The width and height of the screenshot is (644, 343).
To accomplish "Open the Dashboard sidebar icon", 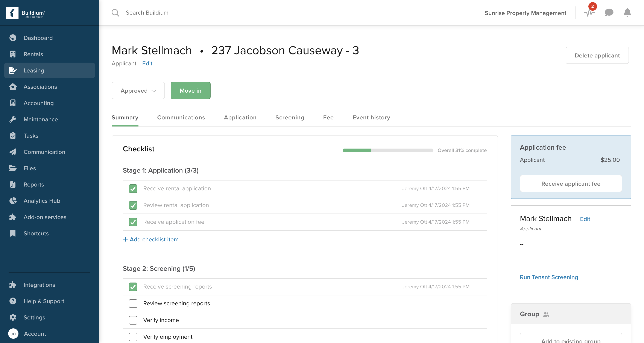I will 13,38.
